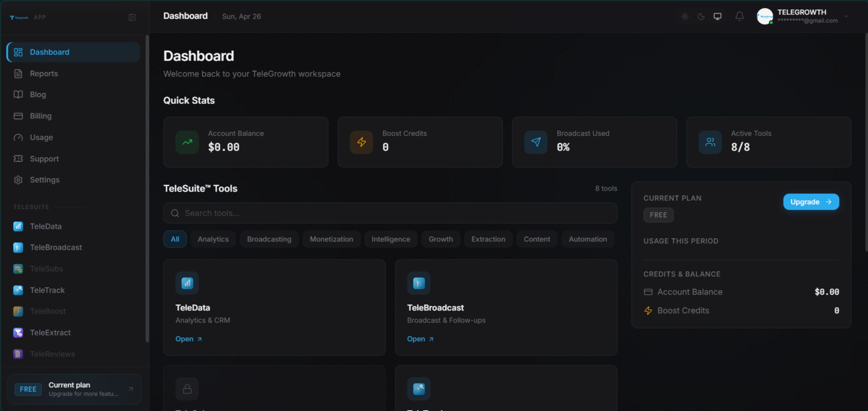
Task: Click the Account Balance trend icon
Action: click(x=187, y=142)
